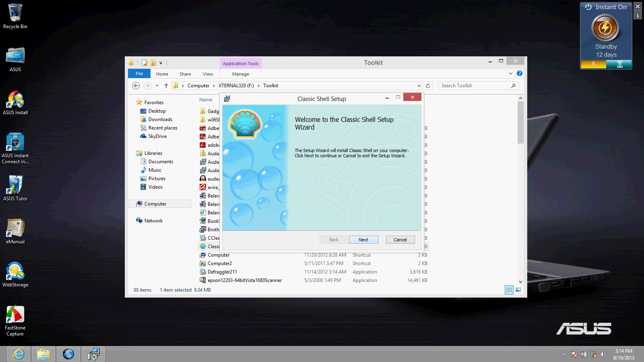Expand the ribbon chevron in Explorer
Viewport: 644px width, 362px height.
pos(511,73)
